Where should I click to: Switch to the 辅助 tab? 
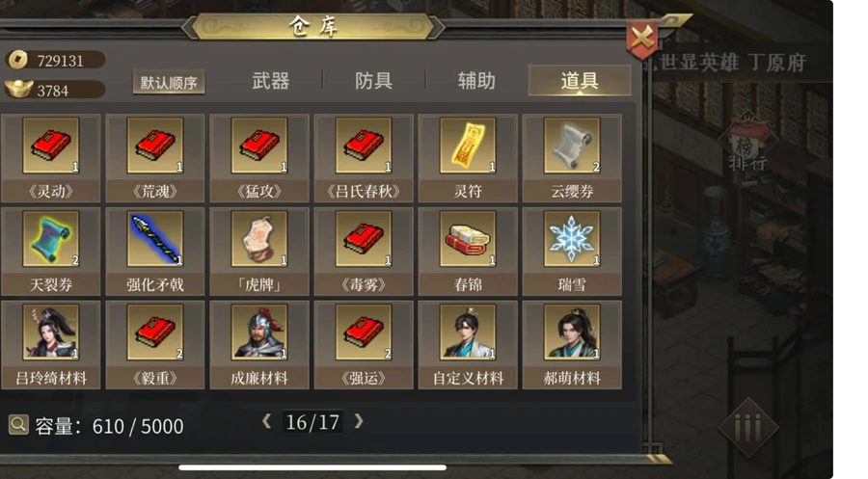(x=476, y=81)
